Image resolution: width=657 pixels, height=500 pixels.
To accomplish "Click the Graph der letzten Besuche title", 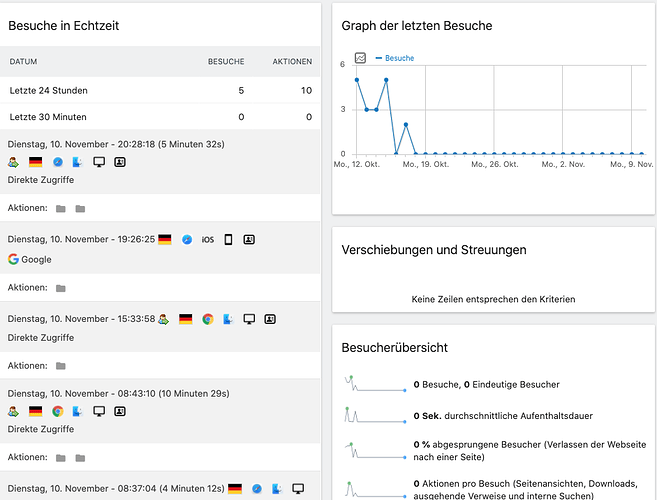I will pos(417,26).
